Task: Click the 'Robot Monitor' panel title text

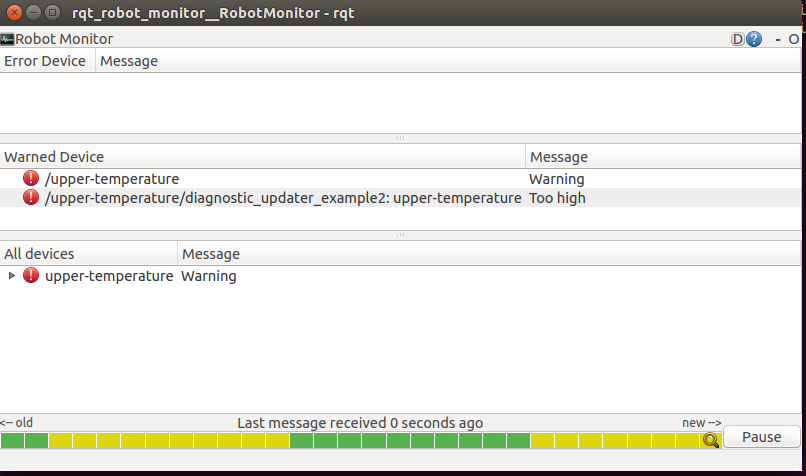Action: [x=64, y=39]
